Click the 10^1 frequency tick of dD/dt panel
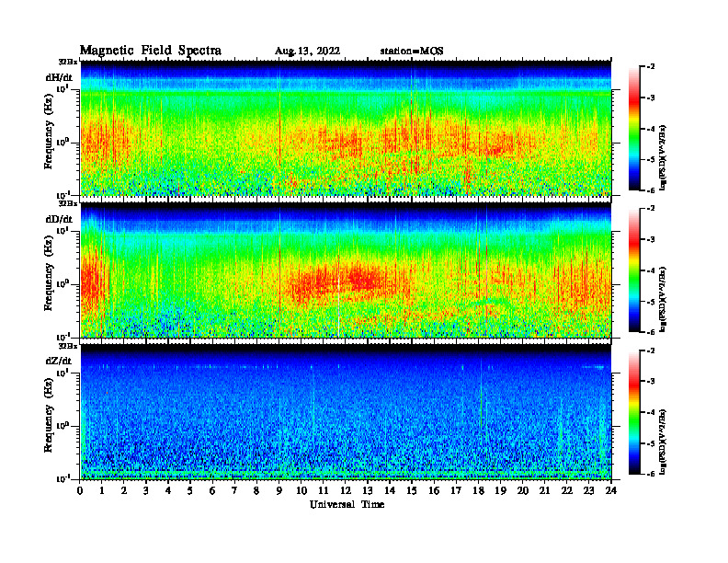Viewport: 728px width, 563px height. (63, 230)
